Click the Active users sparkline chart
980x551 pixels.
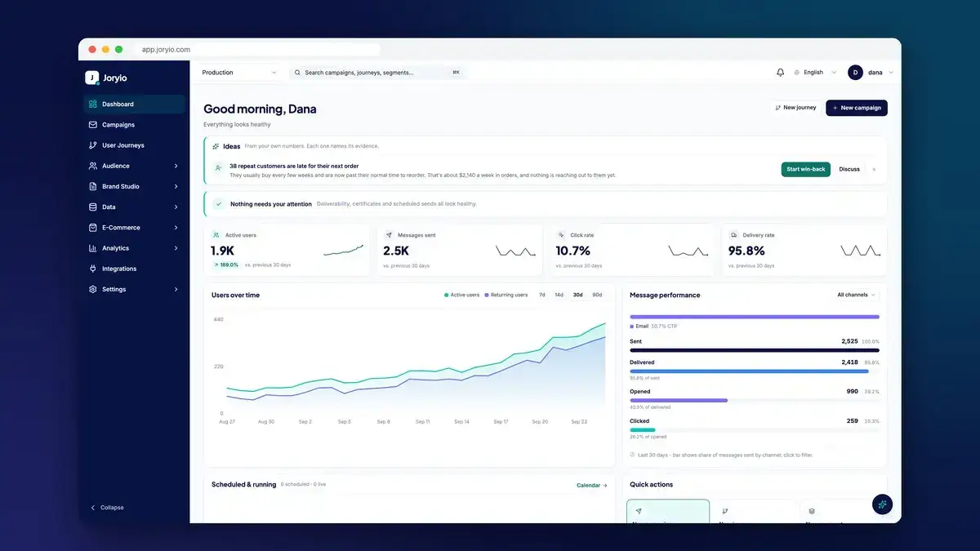pos(343,251)
